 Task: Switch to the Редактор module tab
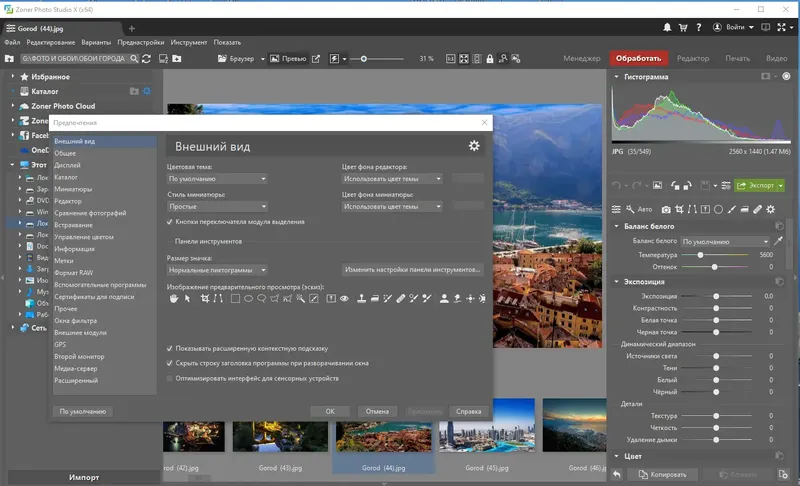[x=693, y=59]
